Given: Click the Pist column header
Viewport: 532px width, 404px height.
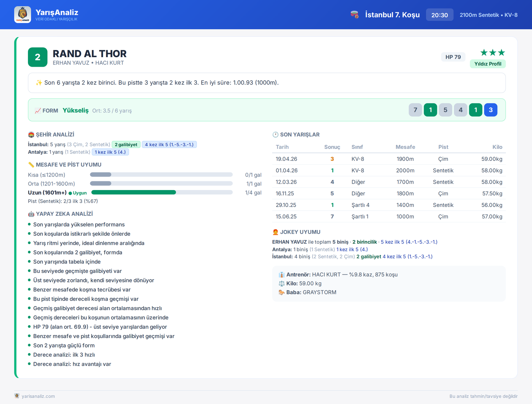Looking at the screenshot, I should [x=443, y=147].
